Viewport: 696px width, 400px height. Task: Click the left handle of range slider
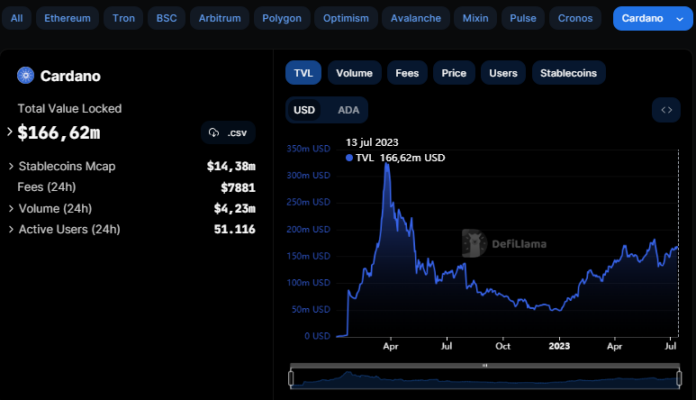(291, 378)
